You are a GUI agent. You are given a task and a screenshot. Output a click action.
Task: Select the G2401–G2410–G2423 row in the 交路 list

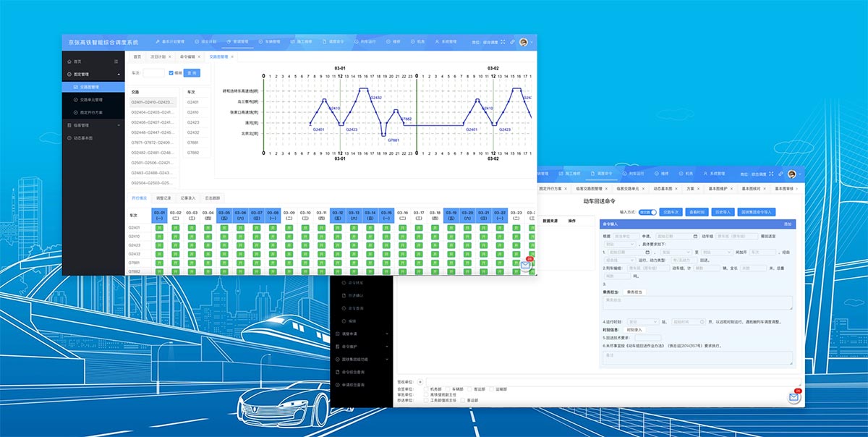coord(153,102)
